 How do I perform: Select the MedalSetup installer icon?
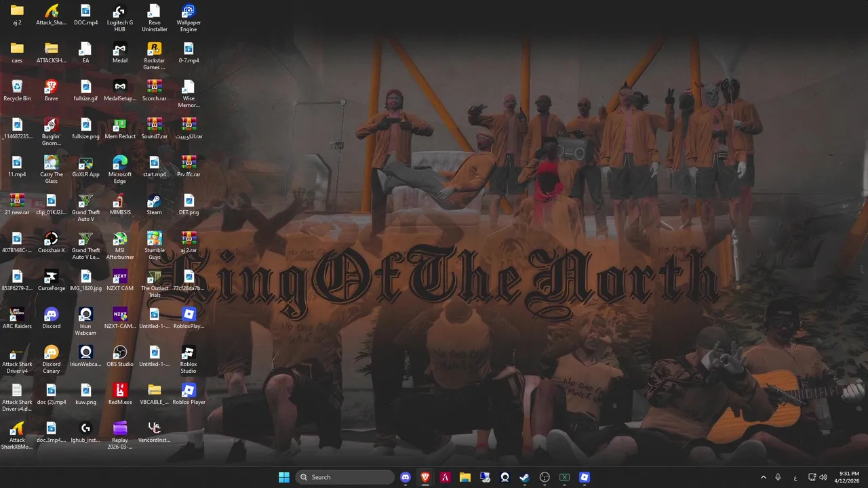[119, 91]
